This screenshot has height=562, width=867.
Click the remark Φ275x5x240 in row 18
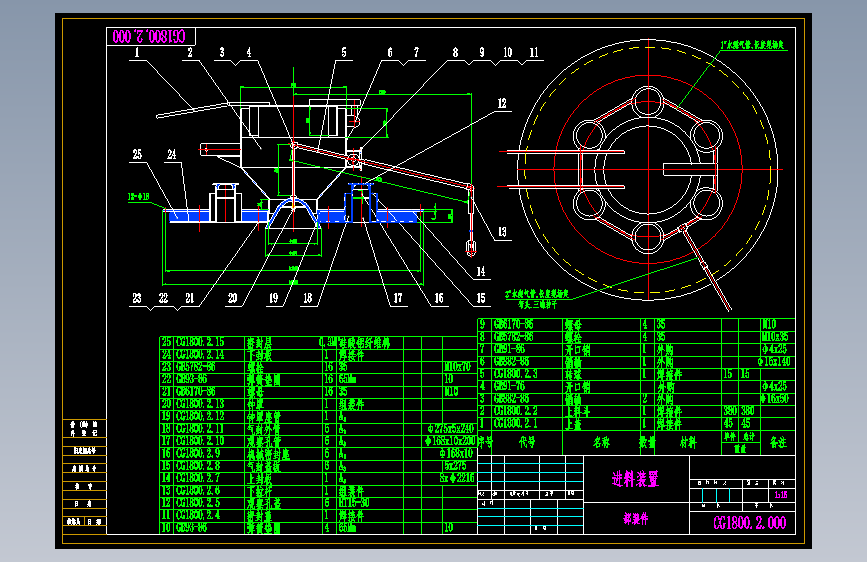(x=451, y=429)
